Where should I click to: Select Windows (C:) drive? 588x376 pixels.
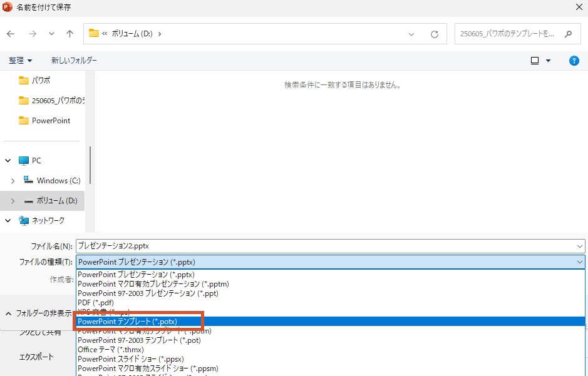click(52, 181)
